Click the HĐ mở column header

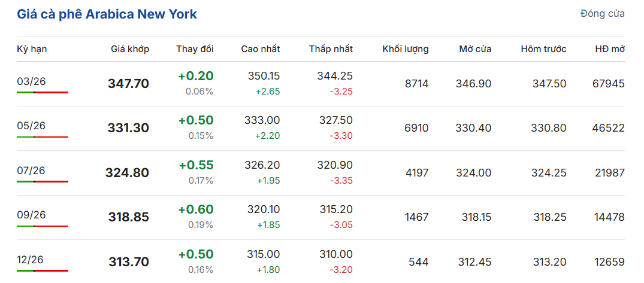(610, 49)
